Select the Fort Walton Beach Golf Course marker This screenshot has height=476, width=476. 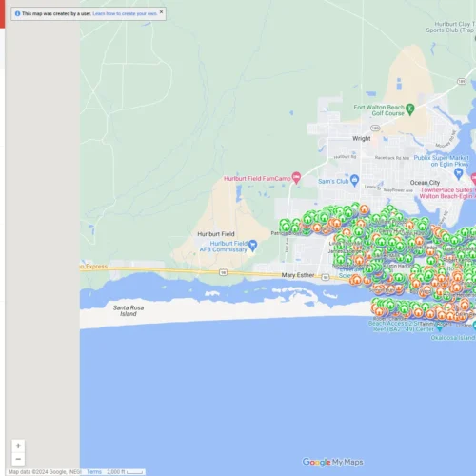(410, 109)
